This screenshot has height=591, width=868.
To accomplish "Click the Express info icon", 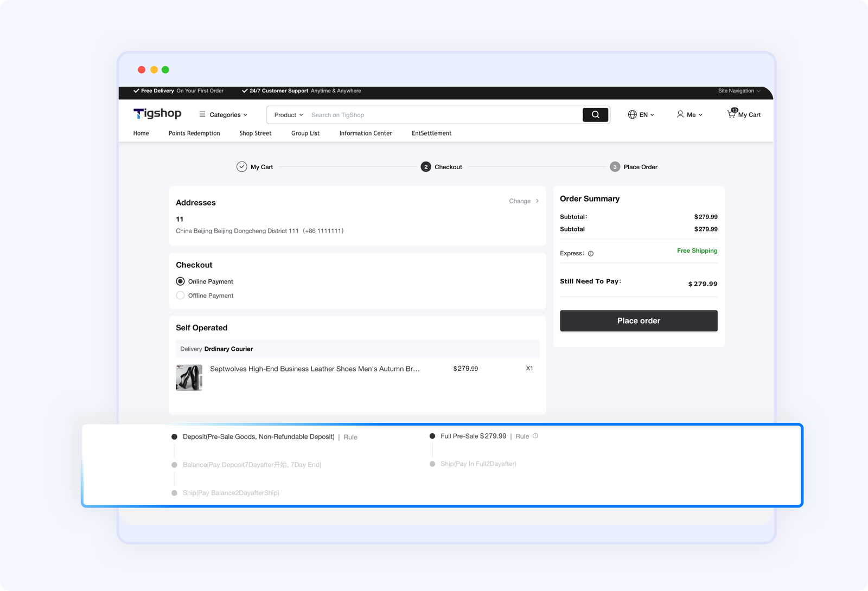I will pyautogui.click(x=591, y=254).
